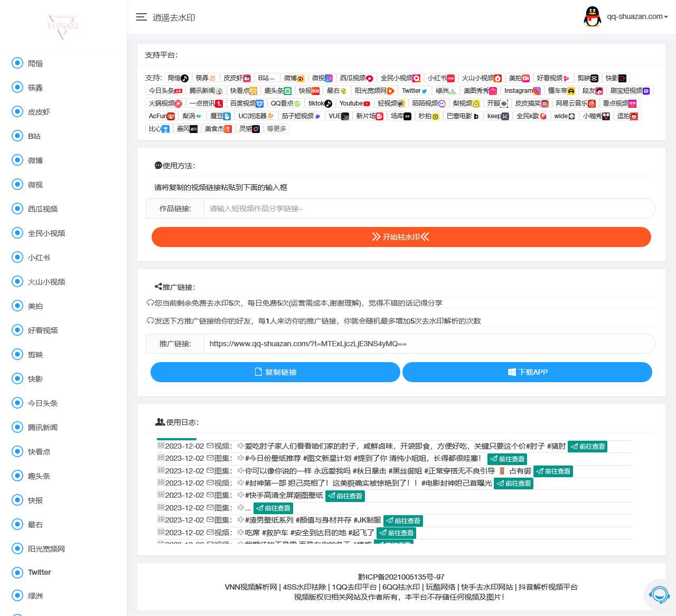Select 火山小视频 in the sidebar menu
The image size is (676, 616).
46,281
